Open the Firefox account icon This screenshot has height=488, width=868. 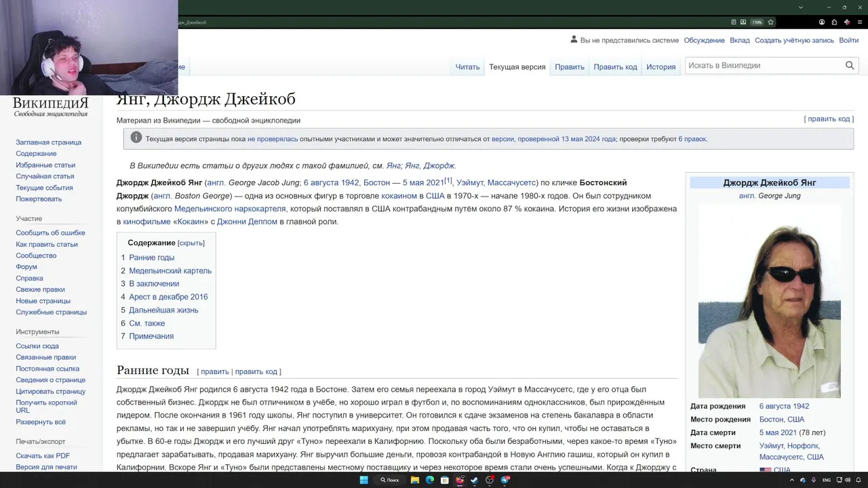click(x=822, y=22)
